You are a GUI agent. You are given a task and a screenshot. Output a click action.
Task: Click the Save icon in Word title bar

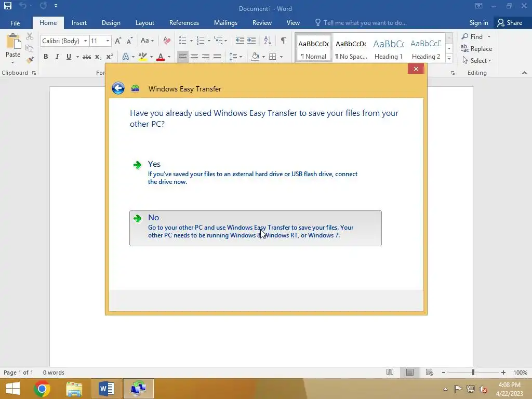point(7,6)
